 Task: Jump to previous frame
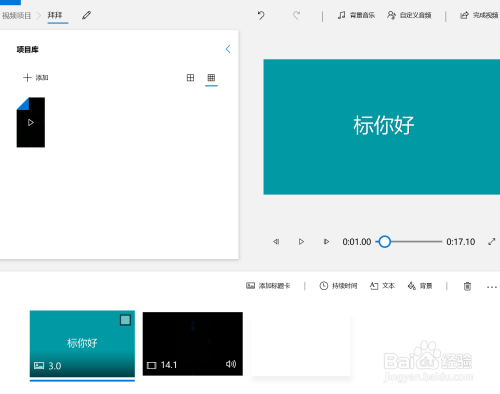click(x=276, y=241)
